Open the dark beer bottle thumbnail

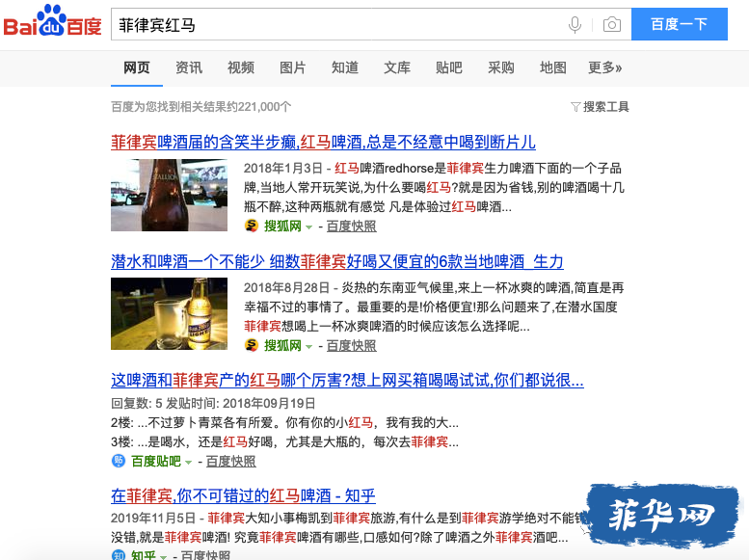tap(169, 195)
